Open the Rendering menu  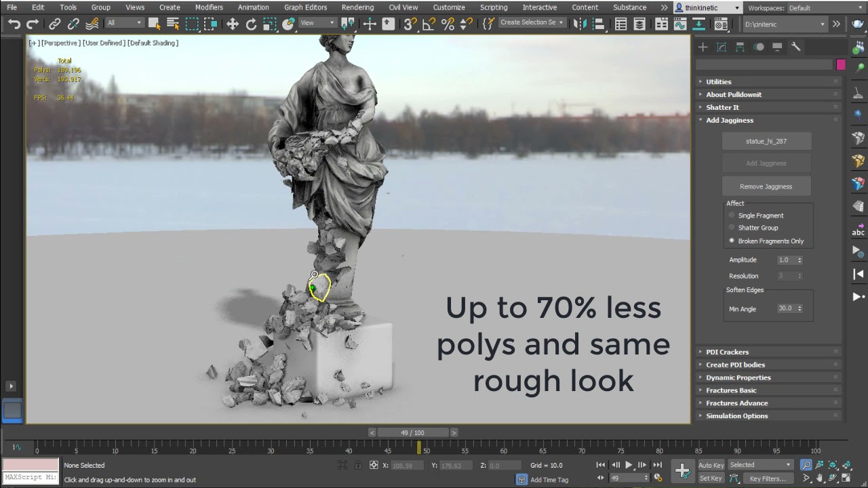click(357, 7)
